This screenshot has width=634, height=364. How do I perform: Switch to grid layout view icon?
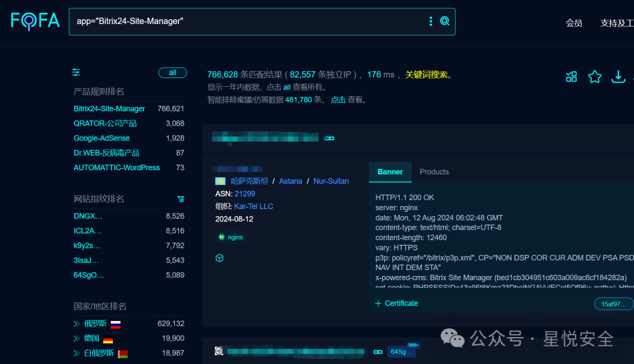coord(571,76)
